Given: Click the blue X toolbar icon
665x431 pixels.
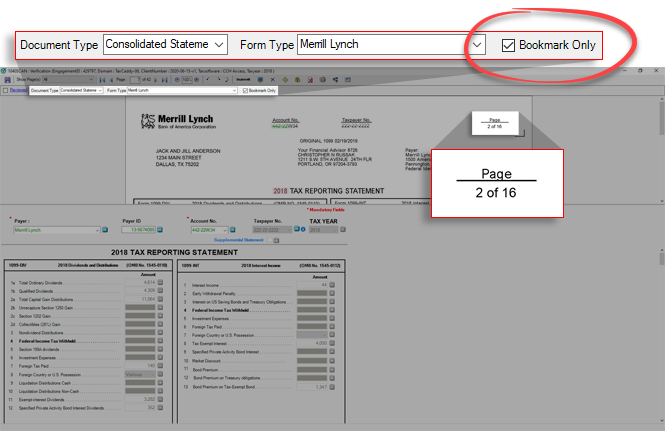Looking at the screenshot, I should coord(273,80).
